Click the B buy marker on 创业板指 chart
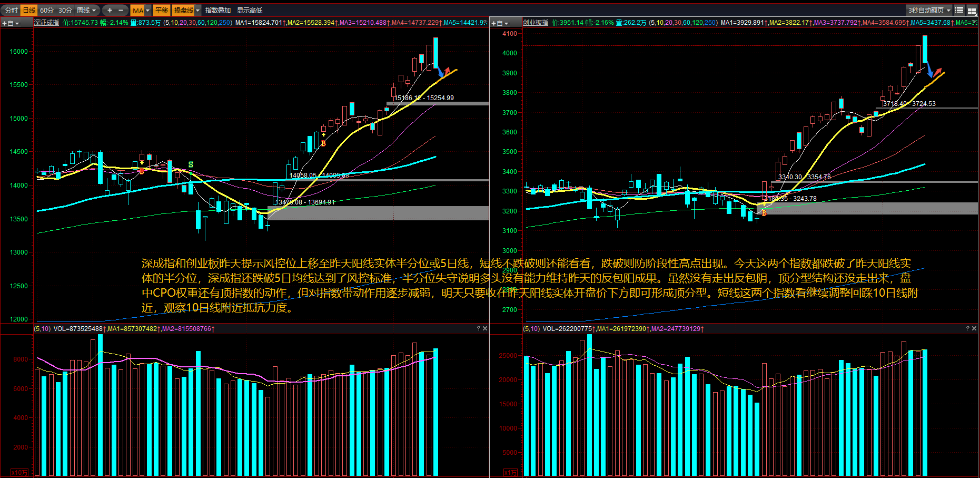The width and height of the screenshot is (980, 478). click(764, 213)
